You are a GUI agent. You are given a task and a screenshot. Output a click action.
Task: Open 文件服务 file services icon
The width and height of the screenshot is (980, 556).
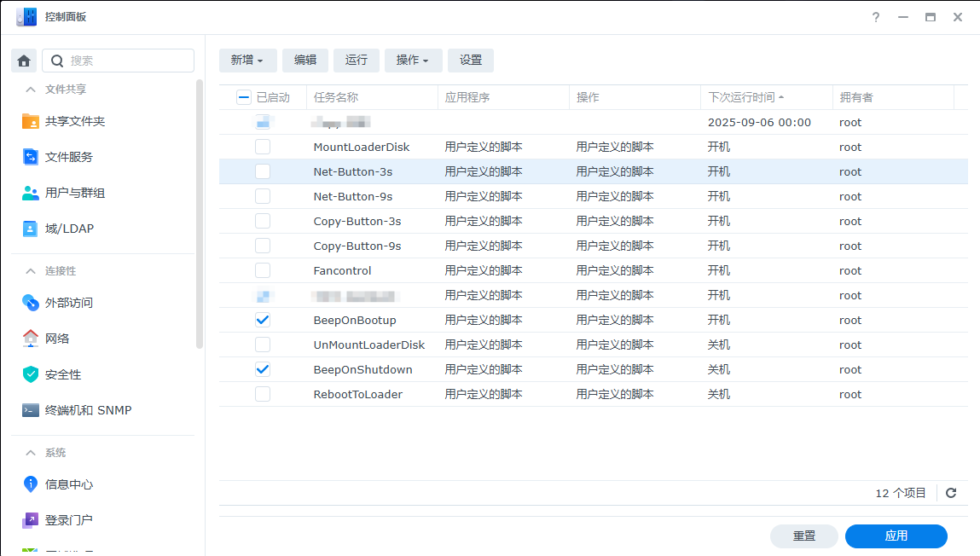[x=31, y=157]
